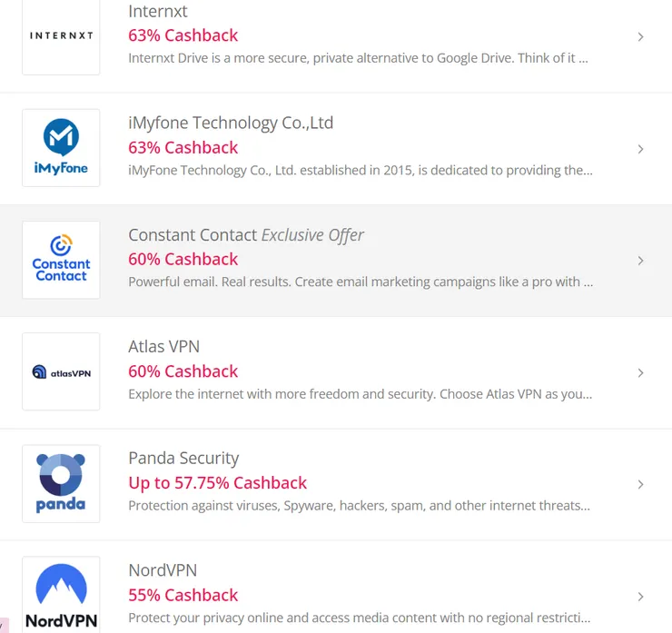Click the Constant Contact 60% Cashback text
Viewport: 672px width, 633px height.
click(x=183, y=259)
